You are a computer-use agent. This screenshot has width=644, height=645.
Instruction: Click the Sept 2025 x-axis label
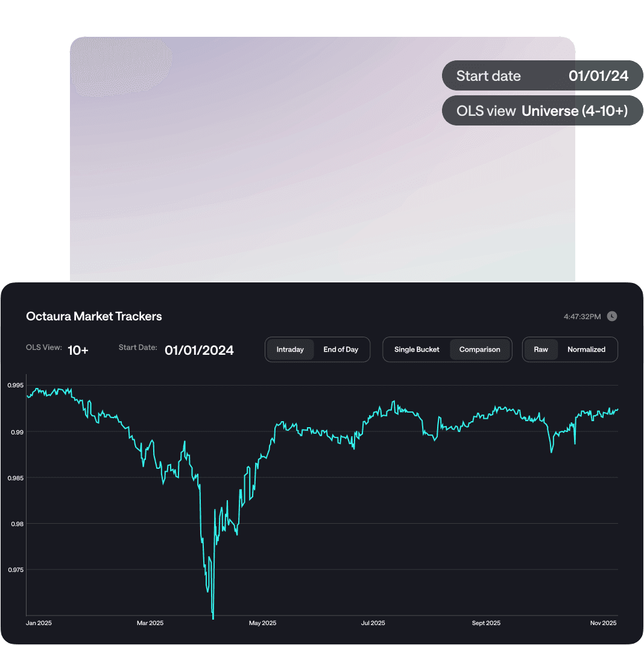(486, 623)
